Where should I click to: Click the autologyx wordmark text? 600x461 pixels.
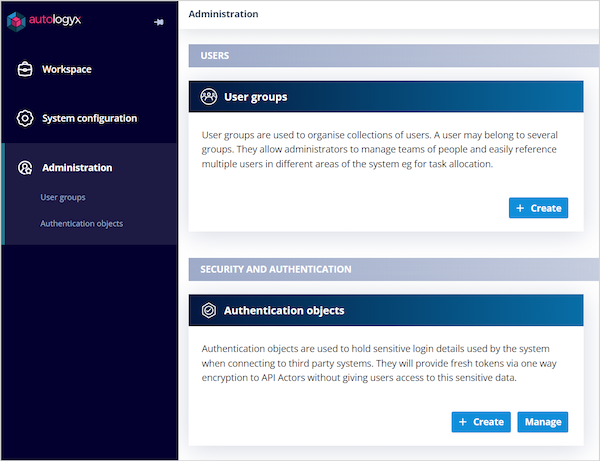click(x=55, y=20)
